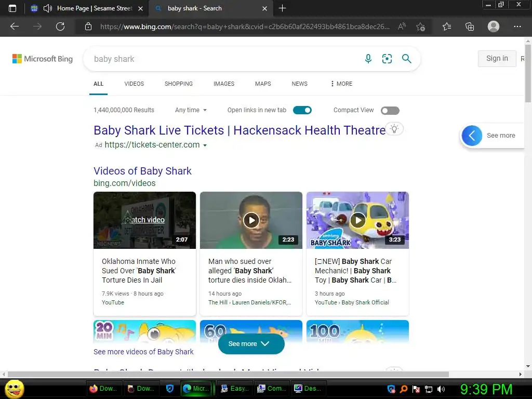This screenshot has width=532, height=399.
Task: Open the browser profile avatar
Action: tap(494, 26)
